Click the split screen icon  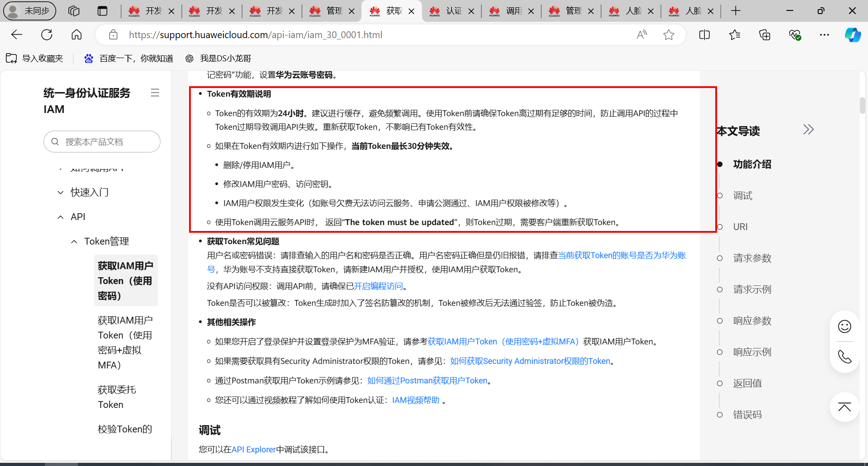pos(704,34)
